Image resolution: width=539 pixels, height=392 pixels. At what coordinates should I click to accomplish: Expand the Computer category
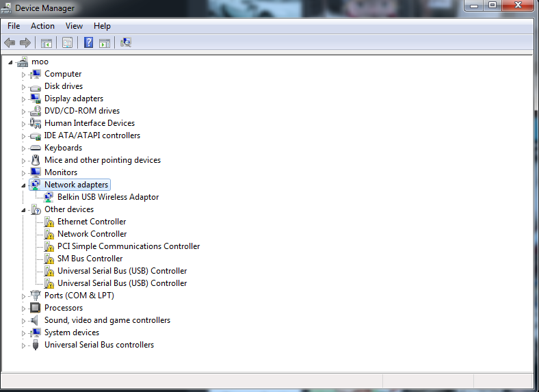[23, 75]
